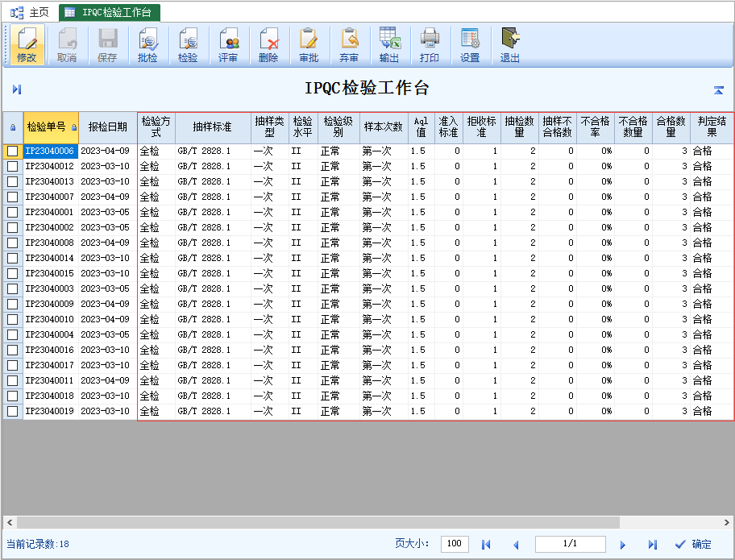Switch to the IPQC检验工作台 tab
The height and width of the screenshot is (560, 735).
(110, 13)
